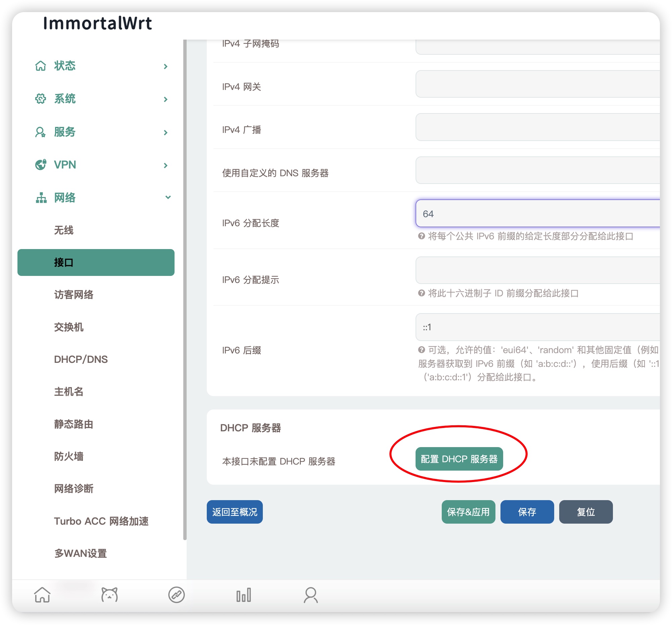Open the cat mascot icon at bottom
This screenshot has height=625, width=672.
(x=109, y=595)
